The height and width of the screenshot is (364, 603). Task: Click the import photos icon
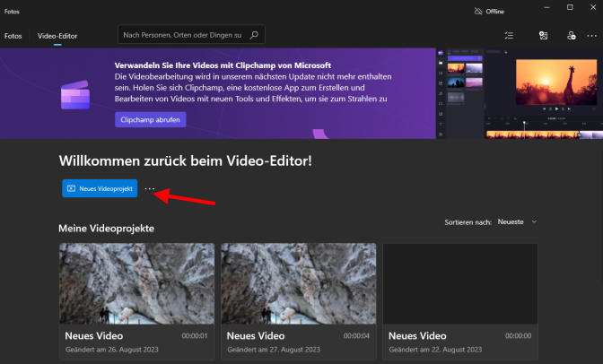pyautogui.click(x=543, y=36)
